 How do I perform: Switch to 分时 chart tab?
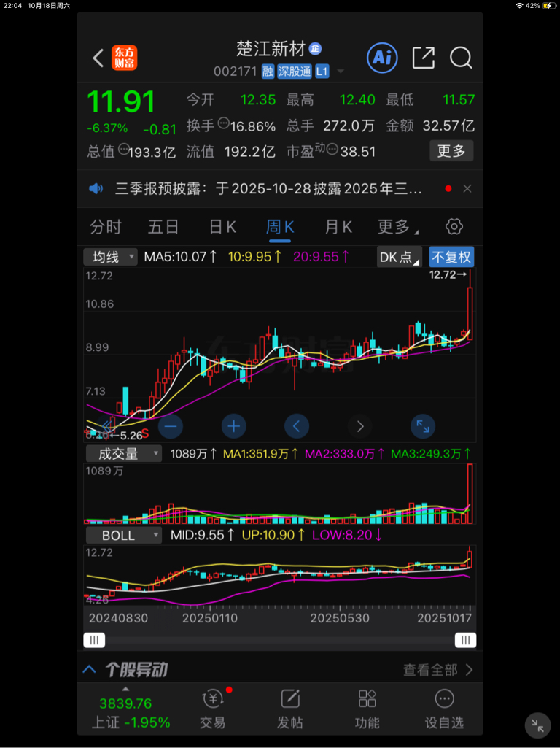tap(106, 227)
